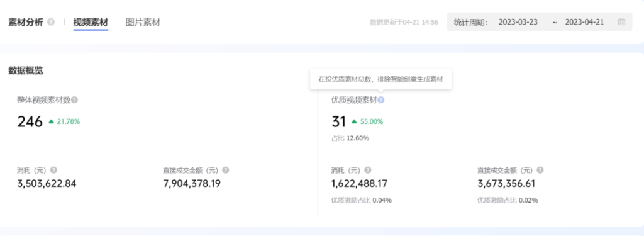644x236 pixels.
Task: Click the 31 quality video materials figure
Action: coord(338,121)
